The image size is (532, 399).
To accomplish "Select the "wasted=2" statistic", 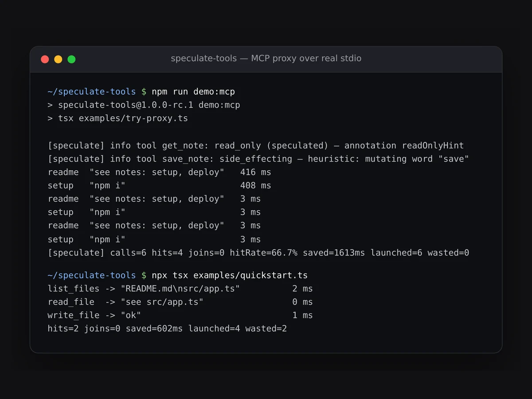I will pyautogui.click(x=266, y=329).
